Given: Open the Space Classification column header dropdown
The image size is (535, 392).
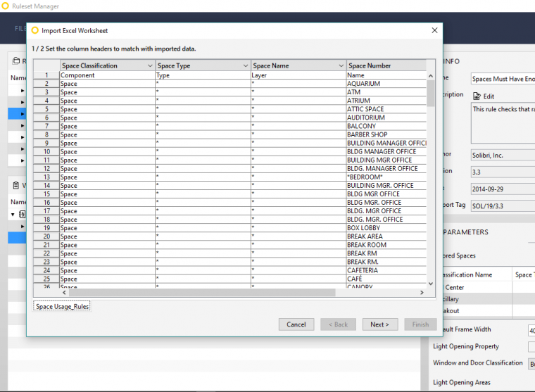Looking at the screenshot, I should click(150, 66).
